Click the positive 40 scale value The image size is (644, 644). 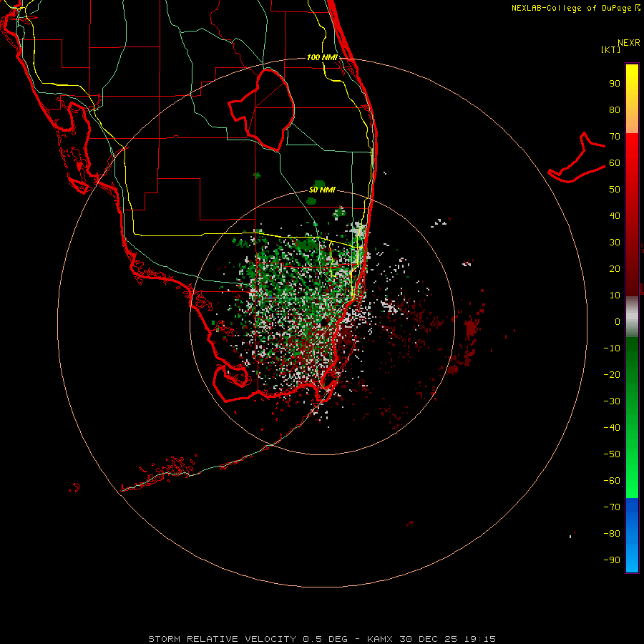click(615, 215)
